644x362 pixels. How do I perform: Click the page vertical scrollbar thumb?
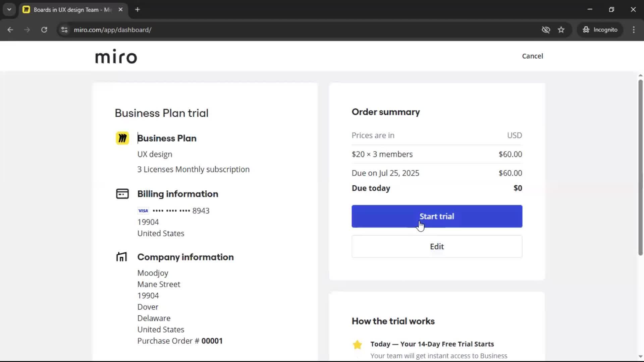(x=640, y=168)
